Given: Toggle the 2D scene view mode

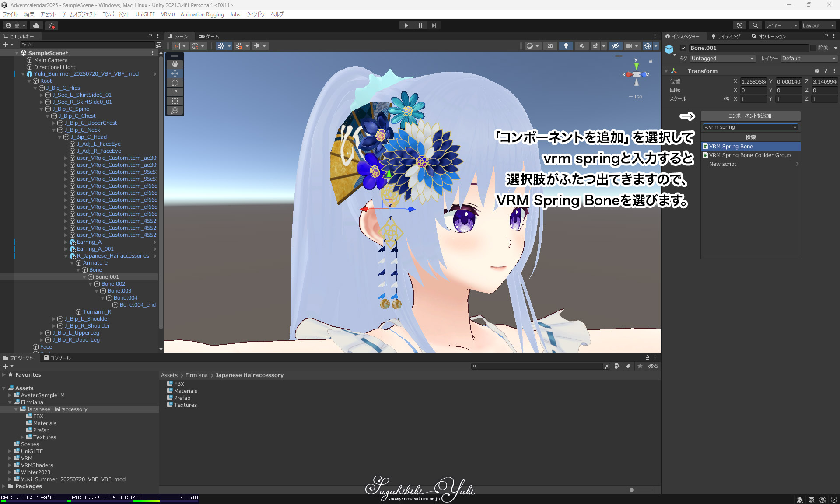Looking at the screenshot, I should pos(550,46).
